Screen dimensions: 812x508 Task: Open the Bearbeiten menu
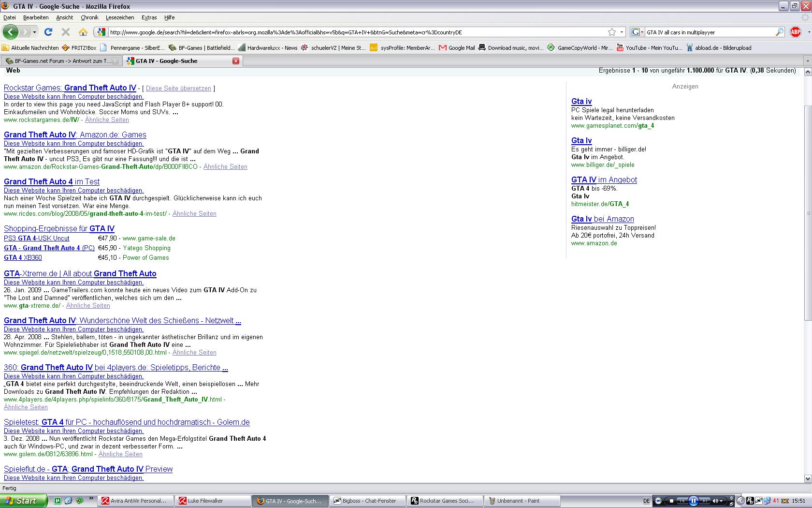[36, 17]
